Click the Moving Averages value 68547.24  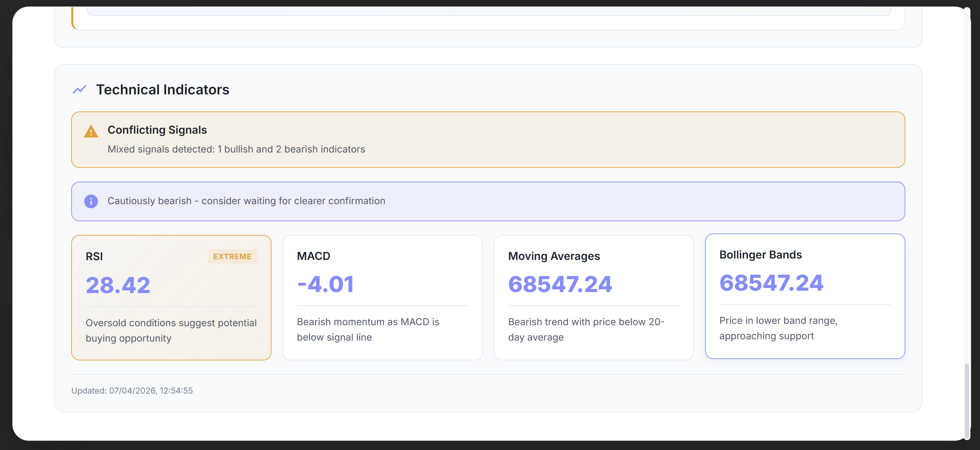tap(560, 284)
